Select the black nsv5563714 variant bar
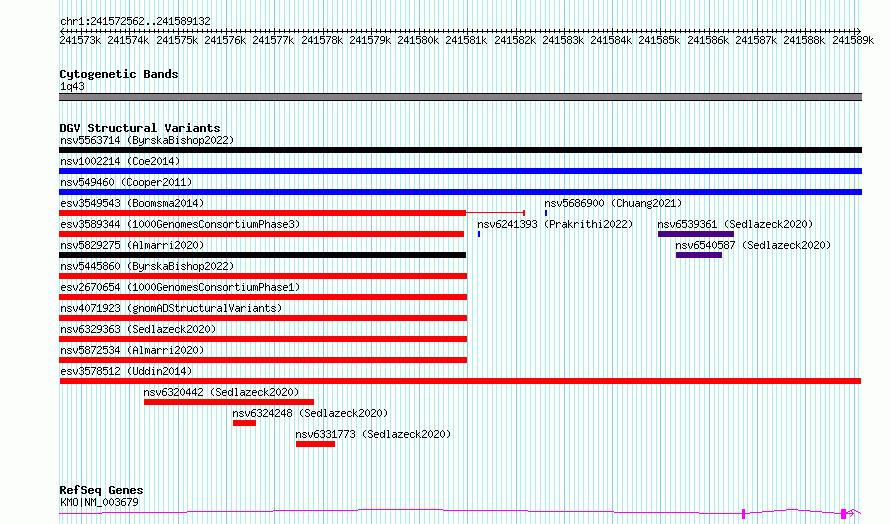The image size is (890, 524). [460, 150]
